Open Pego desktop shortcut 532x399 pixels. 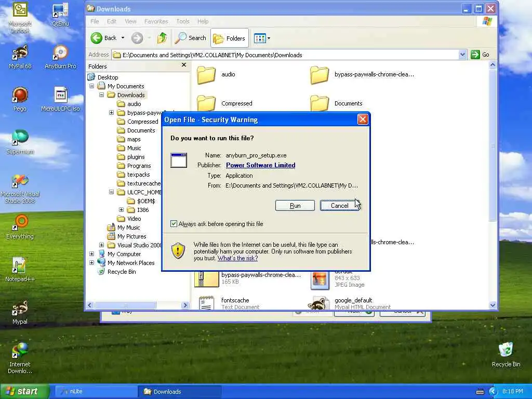tap(20, 99)
